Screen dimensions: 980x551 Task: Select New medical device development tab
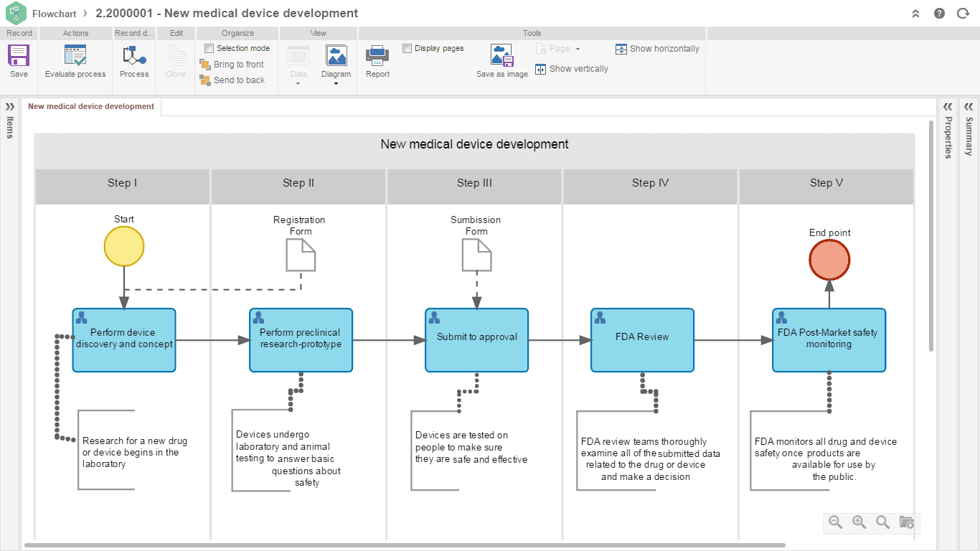tap(91, 106)
